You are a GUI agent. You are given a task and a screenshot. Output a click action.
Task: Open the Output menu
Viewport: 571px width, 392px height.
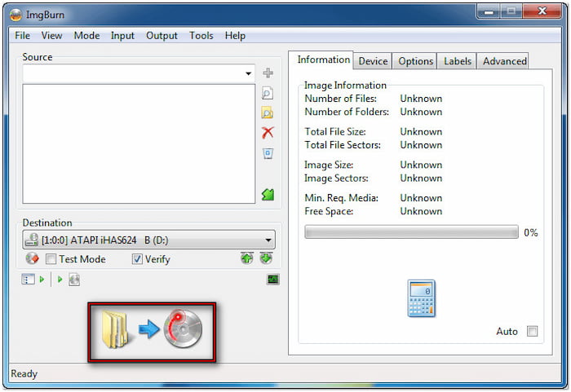point(162,36)
